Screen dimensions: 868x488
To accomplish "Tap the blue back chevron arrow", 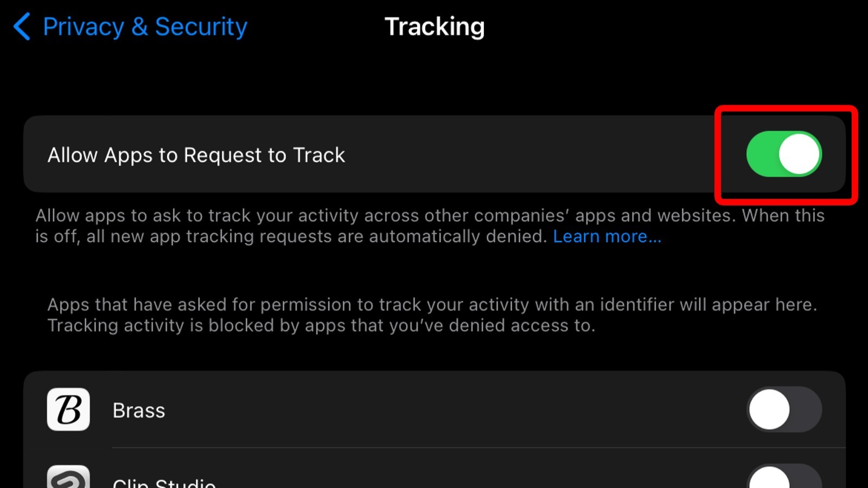I will click(22, 27).
